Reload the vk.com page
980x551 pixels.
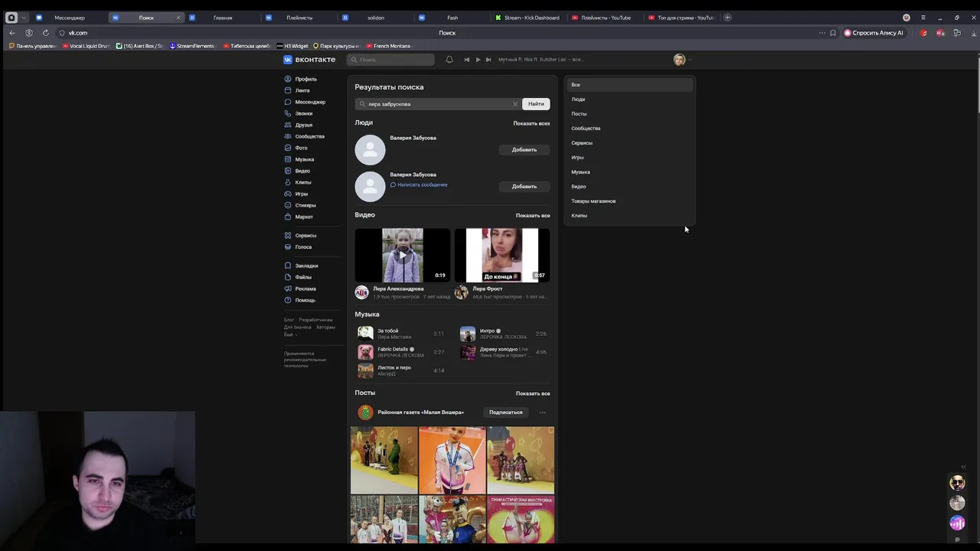[46, 33]
